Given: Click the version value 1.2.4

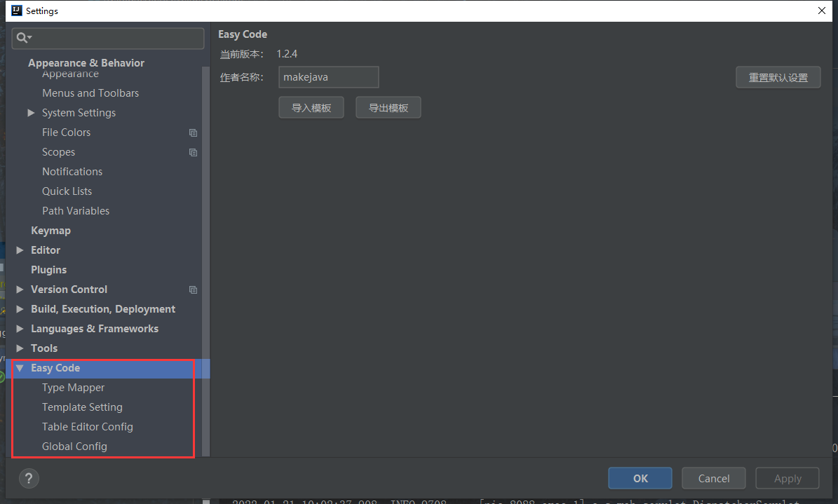Looking at the screenshot, I should [x=287, y=54].
